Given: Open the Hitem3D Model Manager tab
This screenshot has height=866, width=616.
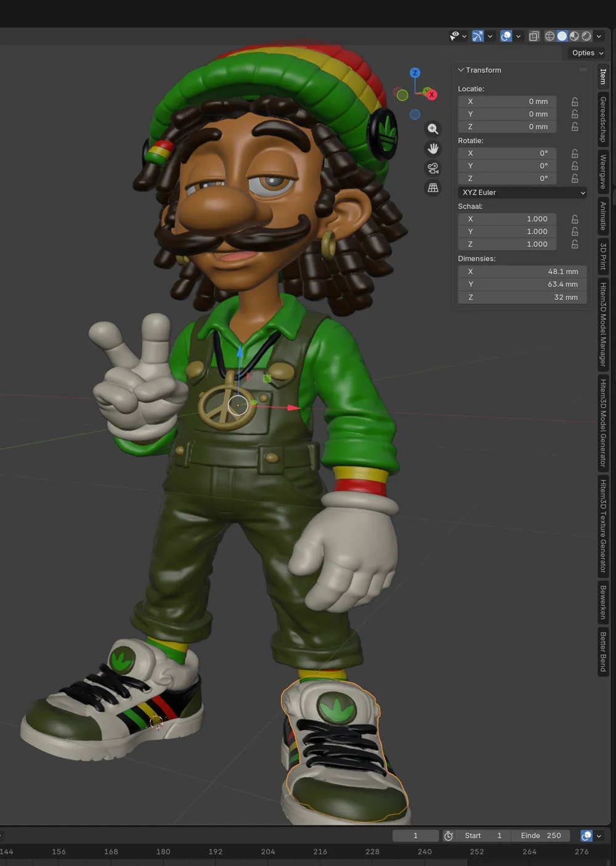Looking at the screenshot, I should (x=603, y=324).
